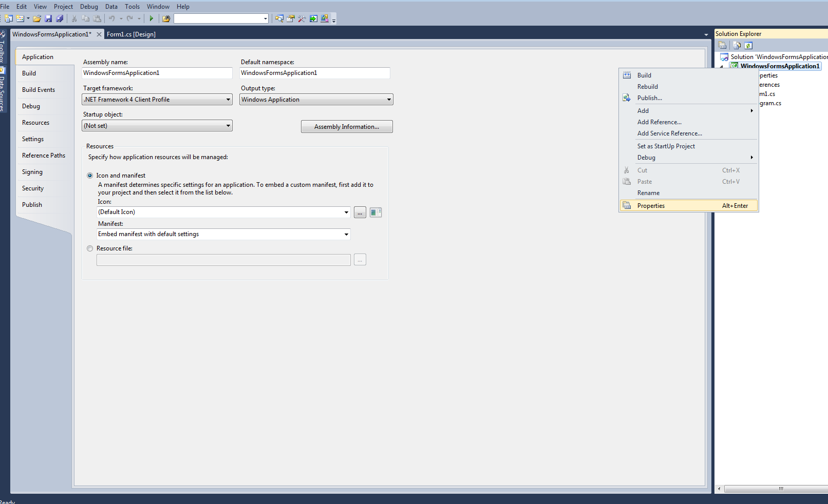Open the Startup object dropdown
The width and height of the screenshot is (828, 504).
click(x=157, y=126)
